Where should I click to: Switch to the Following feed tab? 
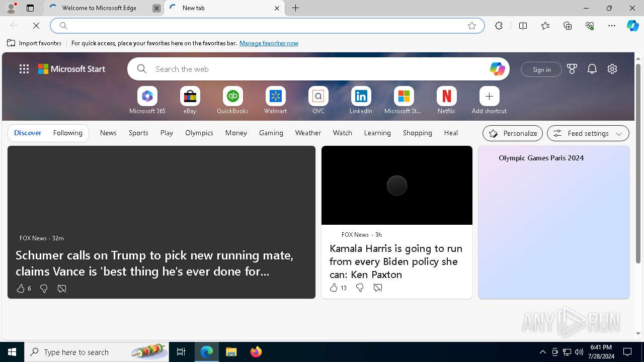point(68,133)
